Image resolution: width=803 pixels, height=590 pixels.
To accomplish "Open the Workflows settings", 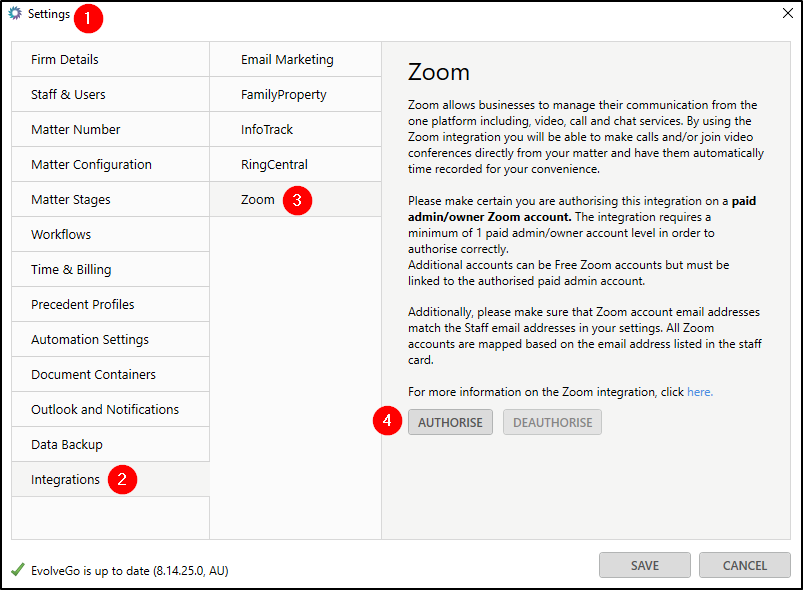I will click(110, 235).
